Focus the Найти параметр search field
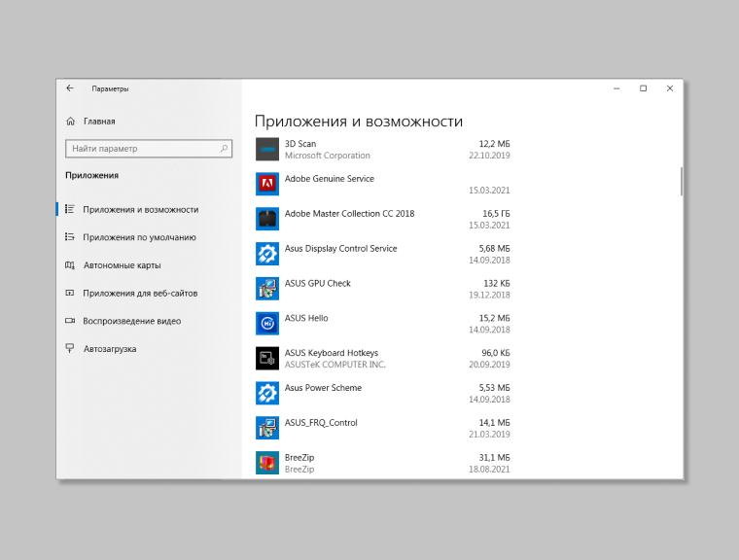The height and width of the screenshot is (560, 739). click(149, 149)
